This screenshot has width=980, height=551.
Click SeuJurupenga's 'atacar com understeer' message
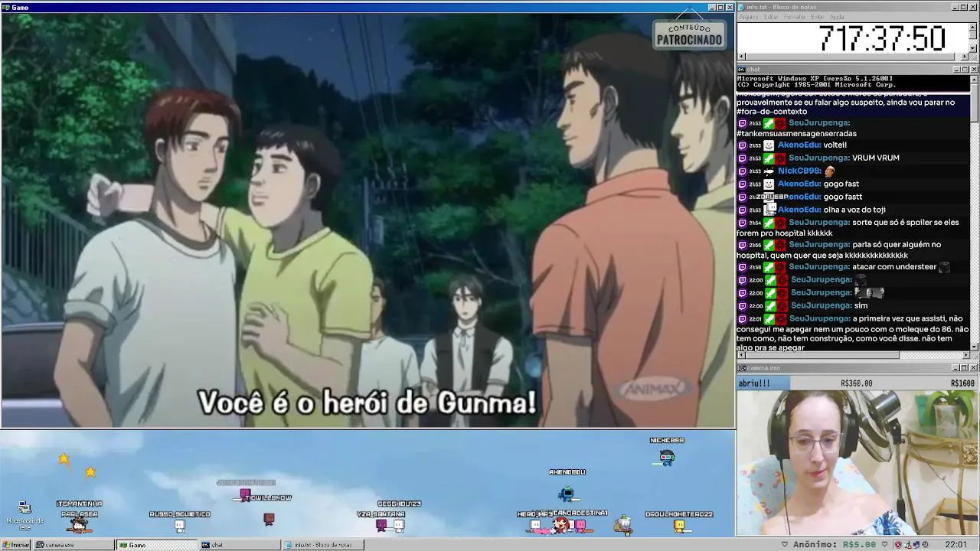[894, 267]
